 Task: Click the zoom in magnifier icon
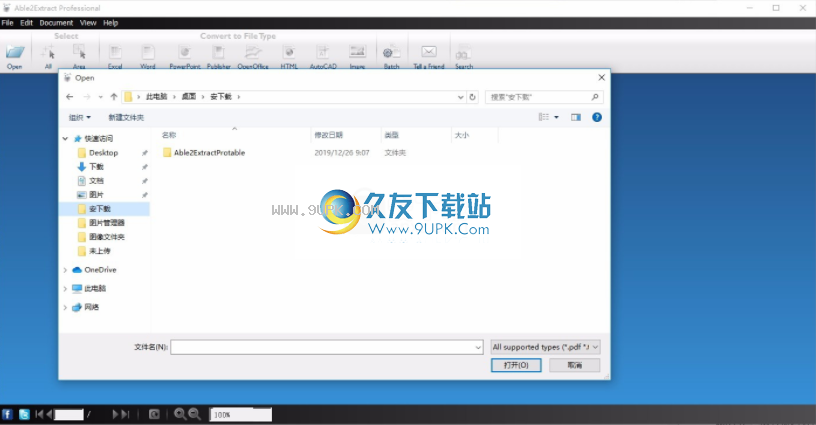click(x=180, y=415)
